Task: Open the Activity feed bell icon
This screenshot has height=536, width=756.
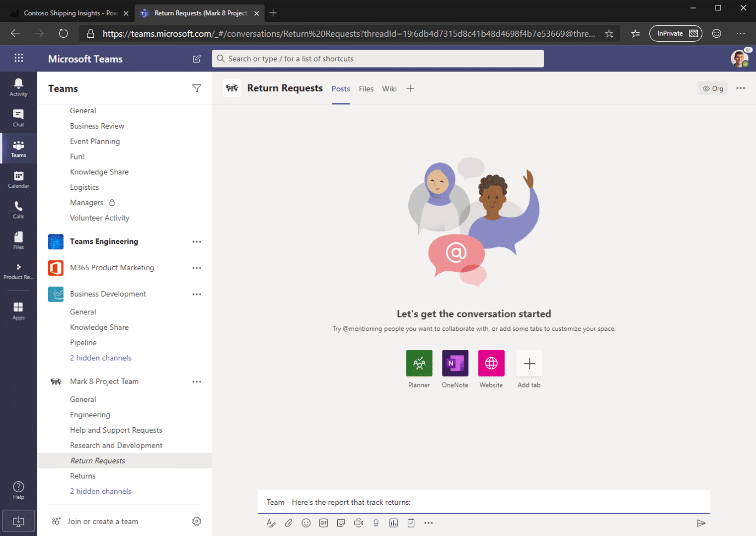Action: coord(18,87)
